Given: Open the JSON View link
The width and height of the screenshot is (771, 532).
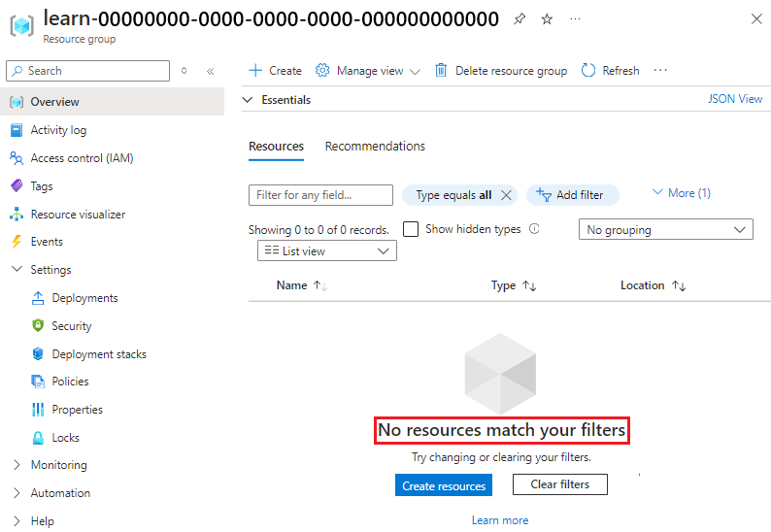Looking at the screenshot, I should point(735,99).
